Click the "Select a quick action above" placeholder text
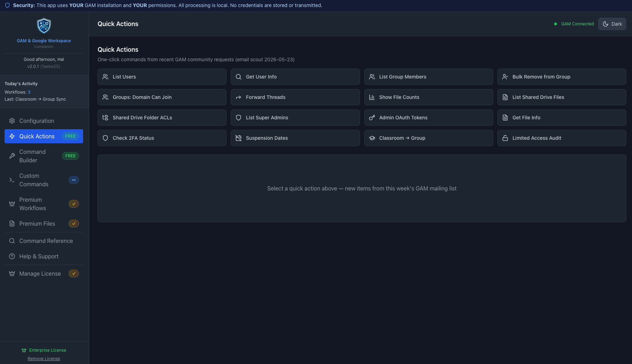The width and height of the screenshot is (632, 364). [362, 188]
